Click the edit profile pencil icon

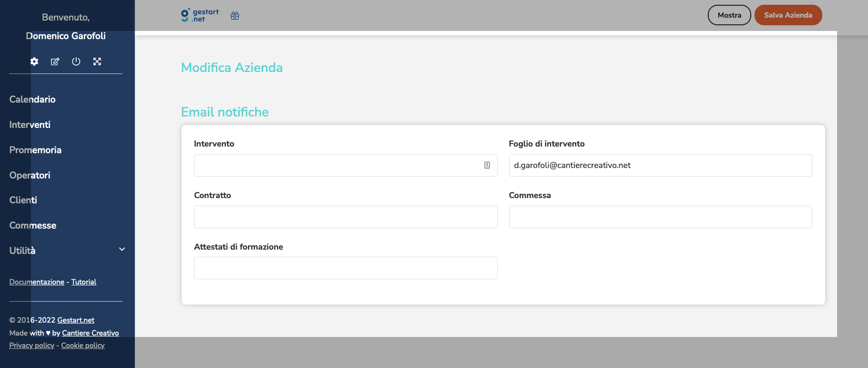(55, 62)
